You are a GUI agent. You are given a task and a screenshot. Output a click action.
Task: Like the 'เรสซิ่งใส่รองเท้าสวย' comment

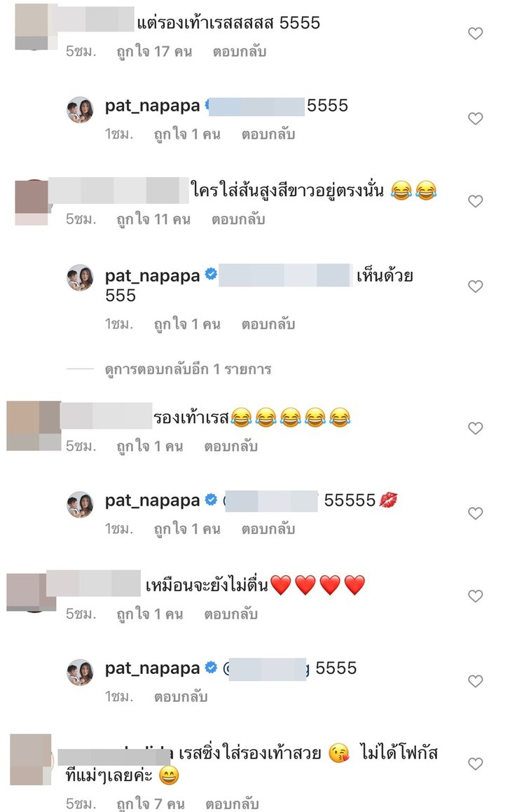click(475, 764)
